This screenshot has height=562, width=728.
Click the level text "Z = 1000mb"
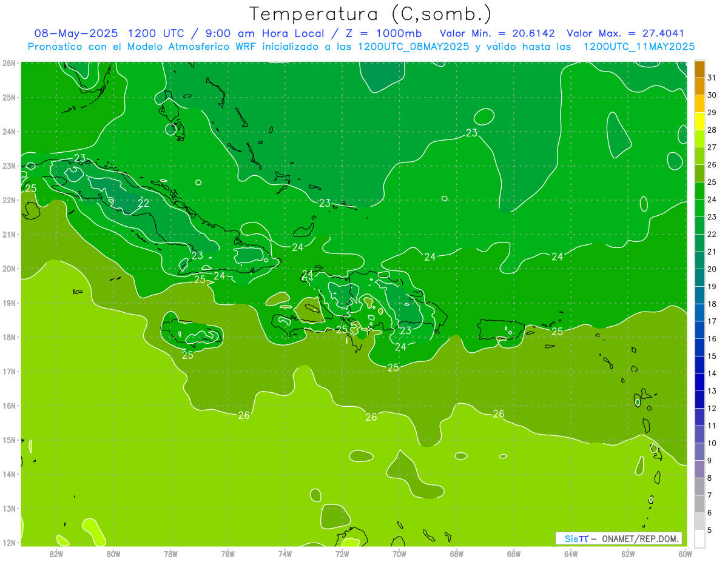point(383,33)
